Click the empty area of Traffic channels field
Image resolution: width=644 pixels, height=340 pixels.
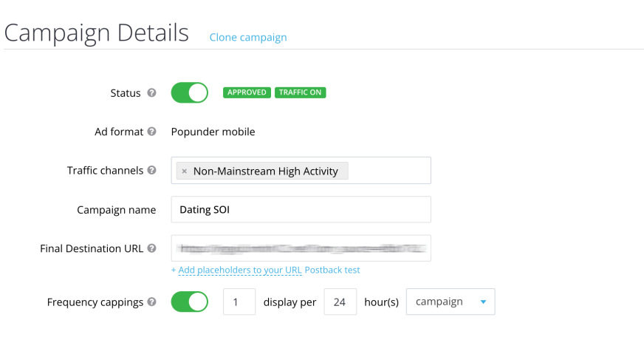[389, 170]
